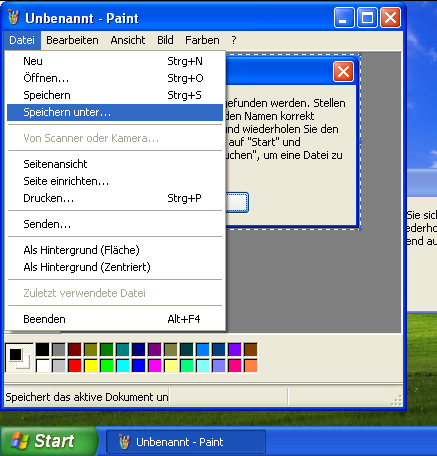This screenshot has height=456, width=437.
Task: Click the window resize grip in status bar
Action: [396, 400]
